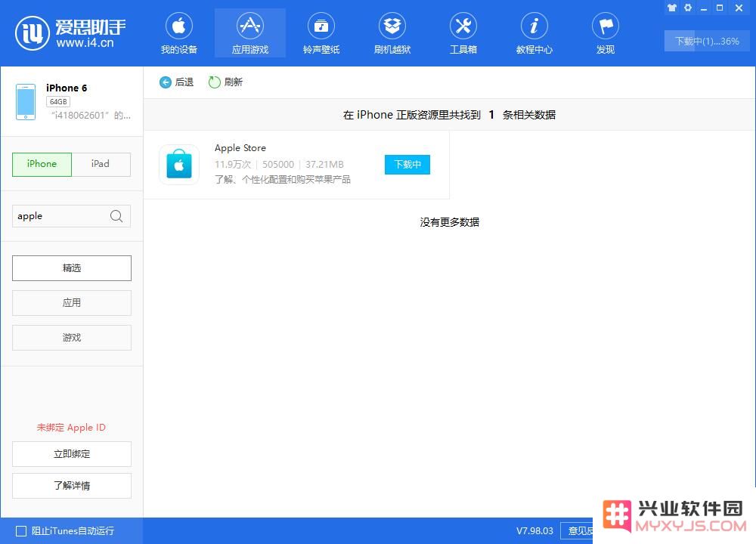Image resolution: width=756 pixels, height=544 pixels.
Task: Click the 没有更多数据 message
Action: click(449, 222)
